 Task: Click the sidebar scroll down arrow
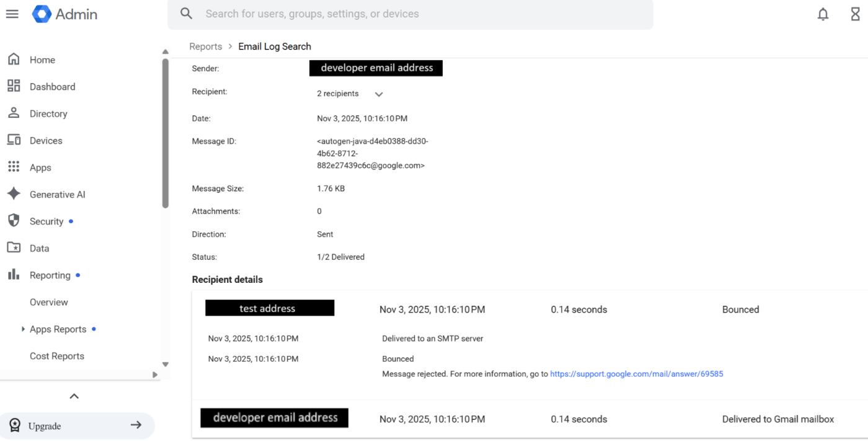click(x=166, y=364)
